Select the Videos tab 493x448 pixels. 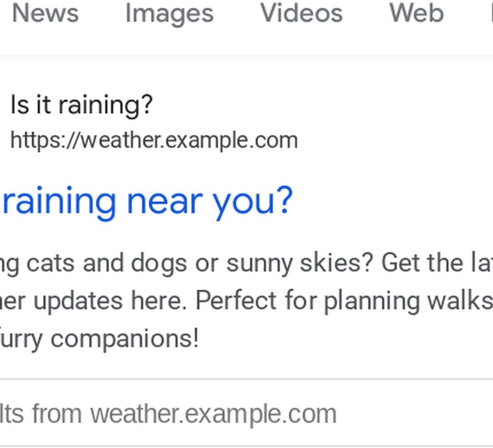[x=301, y=13]
